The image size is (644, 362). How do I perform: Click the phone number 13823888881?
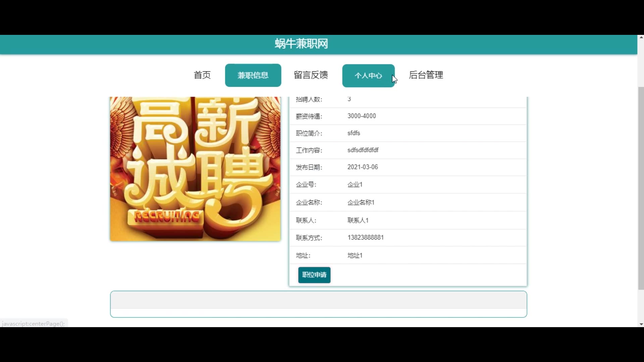pyautogui.click(x=365, y=238)
